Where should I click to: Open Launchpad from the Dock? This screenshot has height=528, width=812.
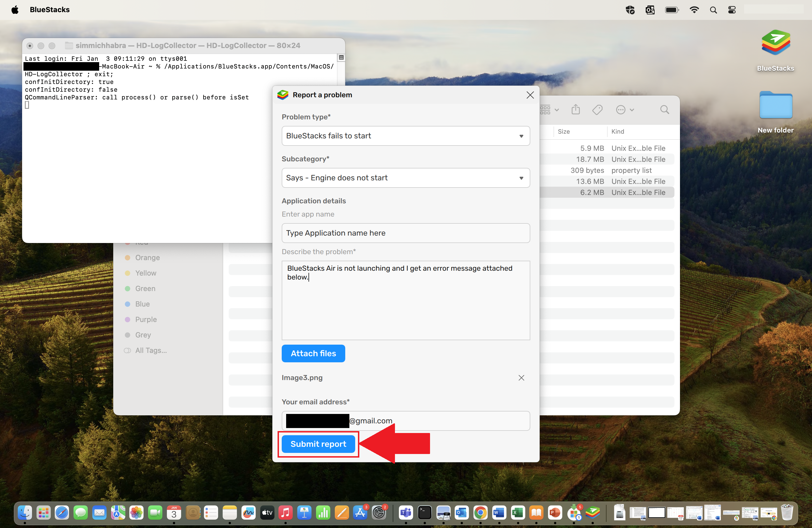click(x=43, y=513)
